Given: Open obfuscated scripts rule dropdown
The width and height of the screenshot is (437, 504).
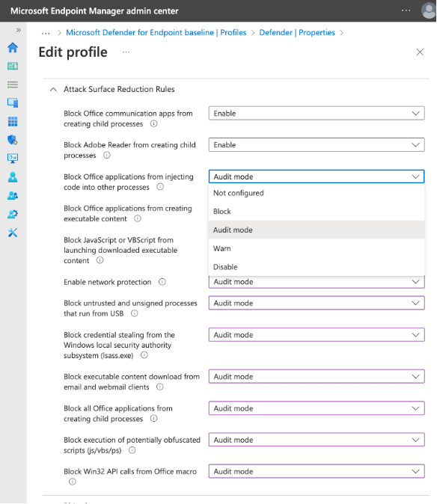Looking at the screenshot, I should tap(317, 440).
